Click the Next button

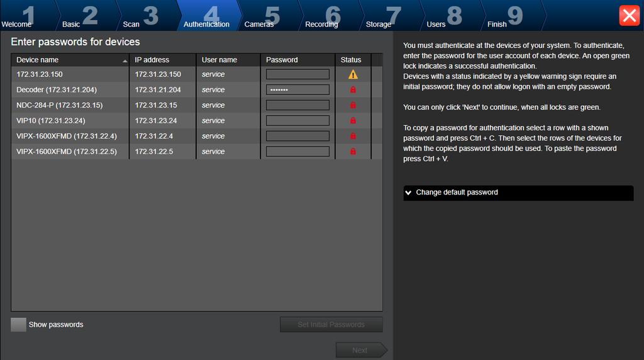tap(360, 350)
